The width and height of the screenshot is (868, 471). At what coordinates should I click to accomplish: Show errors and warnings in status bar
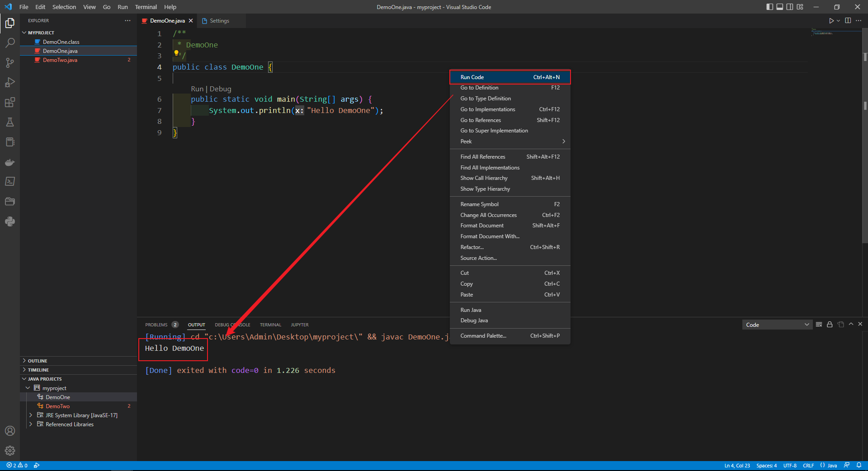pos(17,466)
